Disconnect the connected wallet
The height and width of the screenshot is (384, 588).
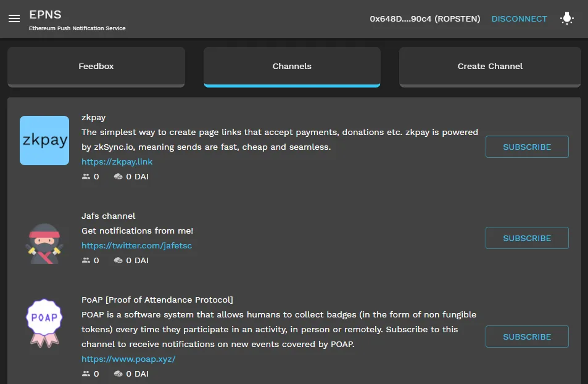point(519,19)
